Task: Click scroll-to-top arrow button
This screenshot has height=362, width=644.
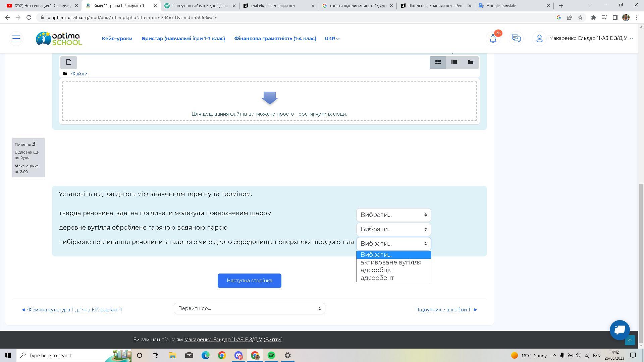Action: (x=630, y=340)
